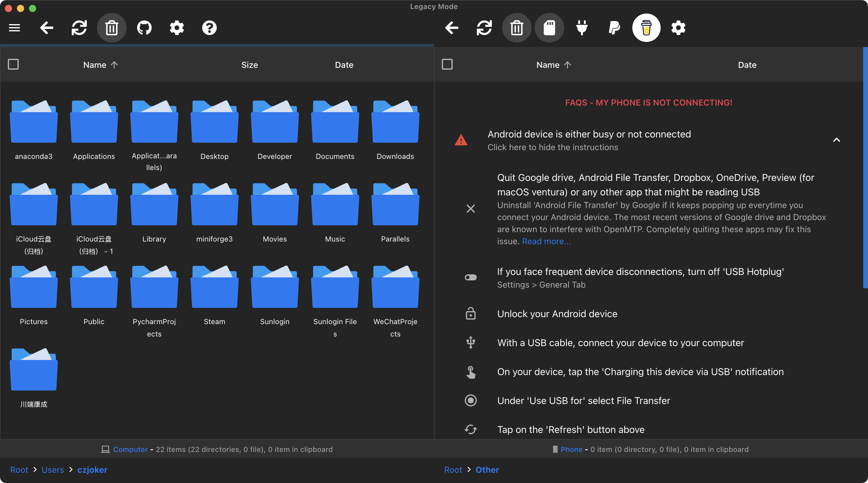Check the select-all box in phone pane
Screen dimensions: 868x483
447,65
